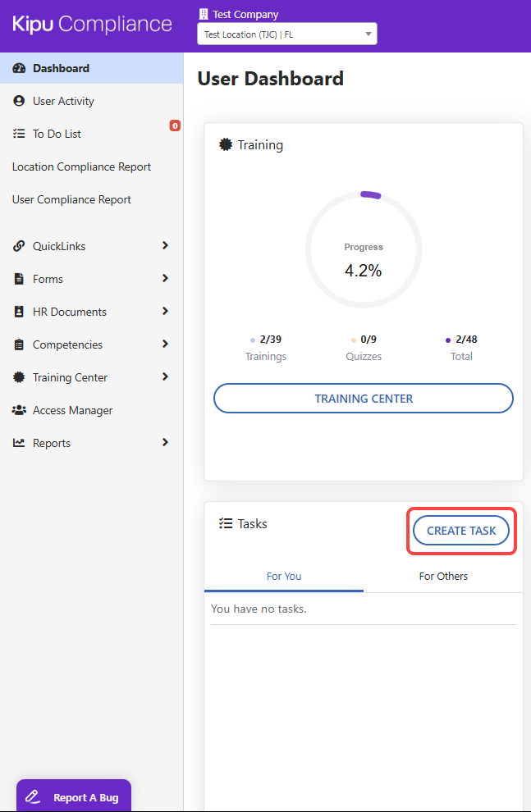
Task: Expand the Training Center chevron arrow
Action: pos(165,377)
